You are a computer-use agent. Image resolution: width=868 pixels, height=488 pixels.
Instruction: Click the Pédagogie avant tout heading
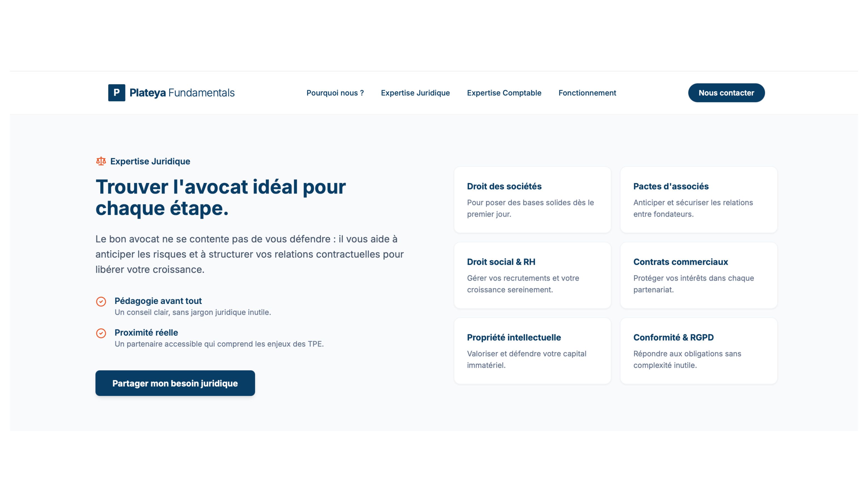158,301
